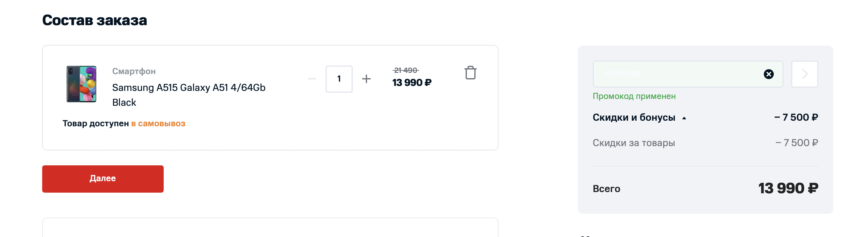
Task: Click the "Промокод применен" status message
Action: tap(634, 96)
